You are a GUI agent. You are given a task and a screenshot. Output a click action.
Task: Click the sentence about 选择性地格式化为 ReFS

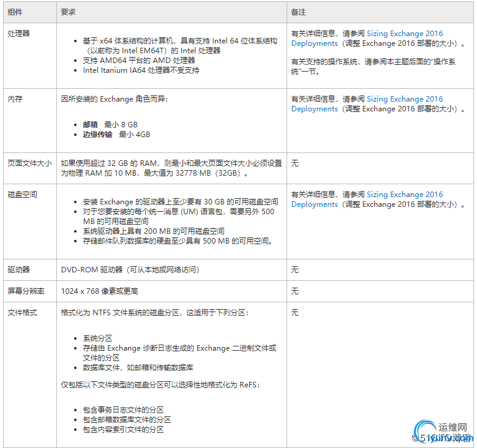[x=160, y=385]
